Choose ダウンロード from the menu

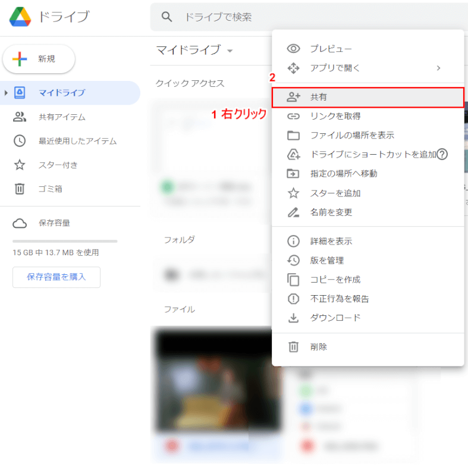[368, 318]
